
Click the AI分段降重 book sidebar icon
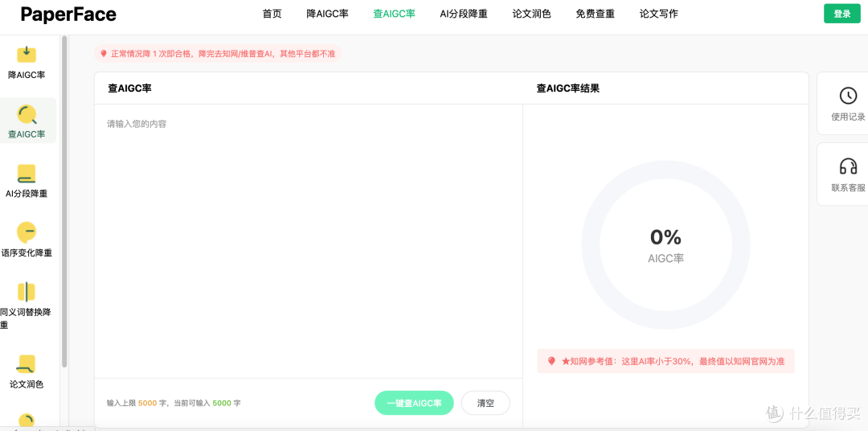[27, 174]
